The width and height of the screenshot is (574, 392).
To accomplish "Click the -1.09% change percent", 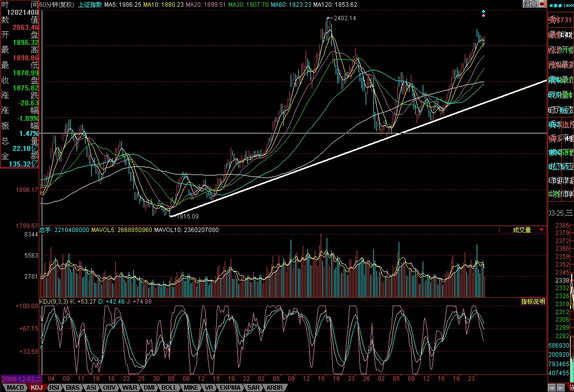I will click(x=28, y=118).
